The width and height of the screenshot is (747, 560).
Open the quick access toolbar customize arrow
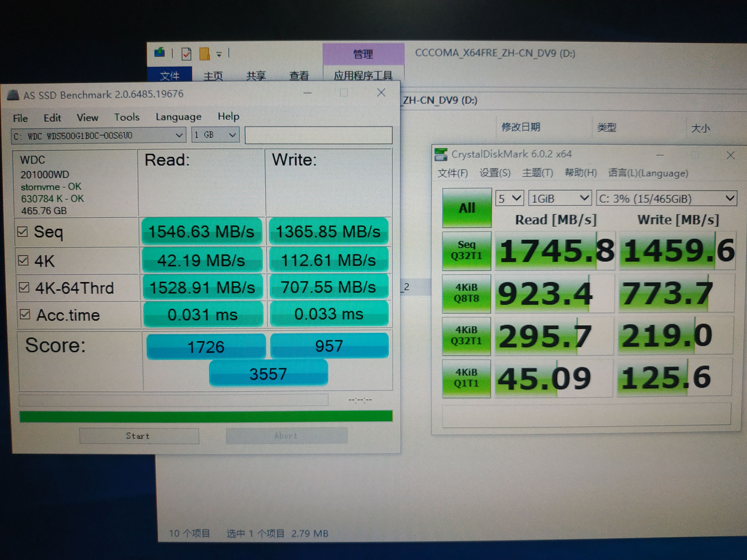pyautogui.click(x=219, y=54)
